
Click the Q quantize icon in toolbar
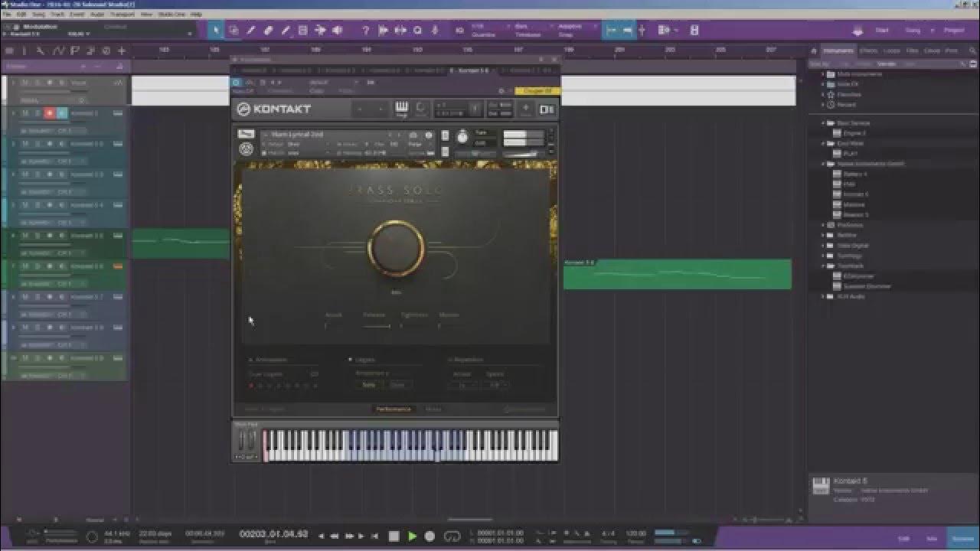click(x=418, y=31)
